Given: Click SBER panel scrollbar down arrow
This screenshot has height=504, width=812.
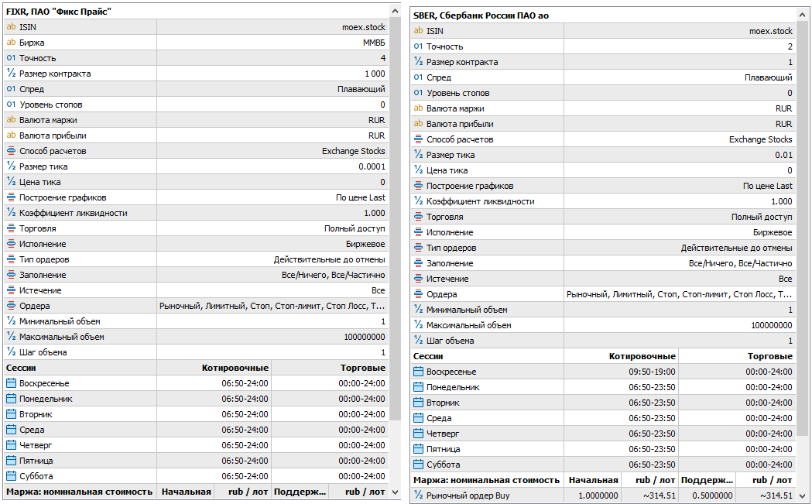Looking at the screenshot, I should pyautogui.click(x=802, y=495).
